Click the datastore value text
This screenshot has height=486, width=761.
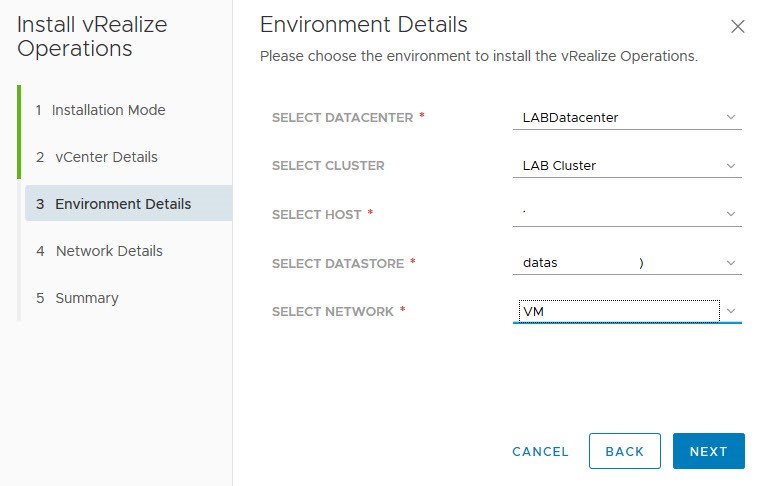click(x=541, y=263)
